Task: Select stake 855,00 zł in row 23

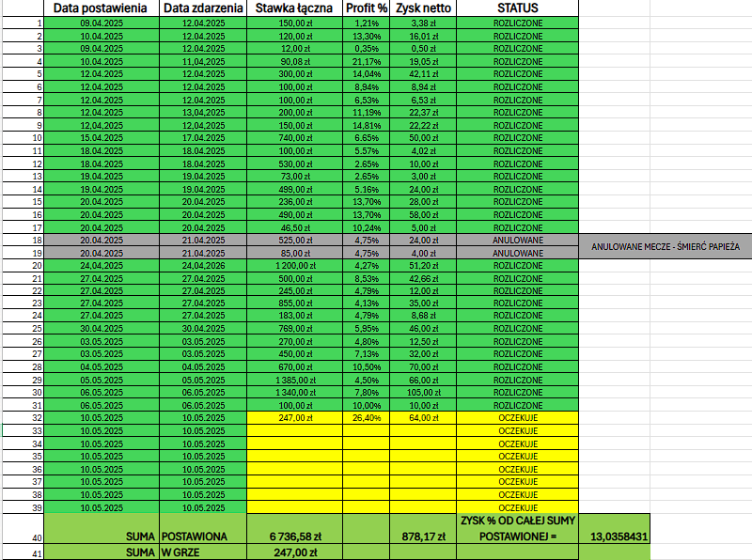Action: pyautogui.click(x=294, y=303)
